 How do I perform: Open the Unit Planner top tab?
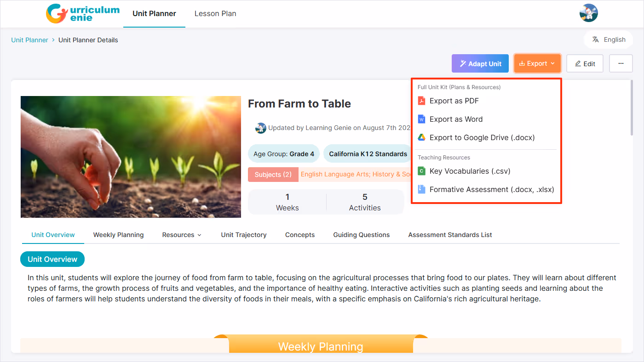coord(154,14)
